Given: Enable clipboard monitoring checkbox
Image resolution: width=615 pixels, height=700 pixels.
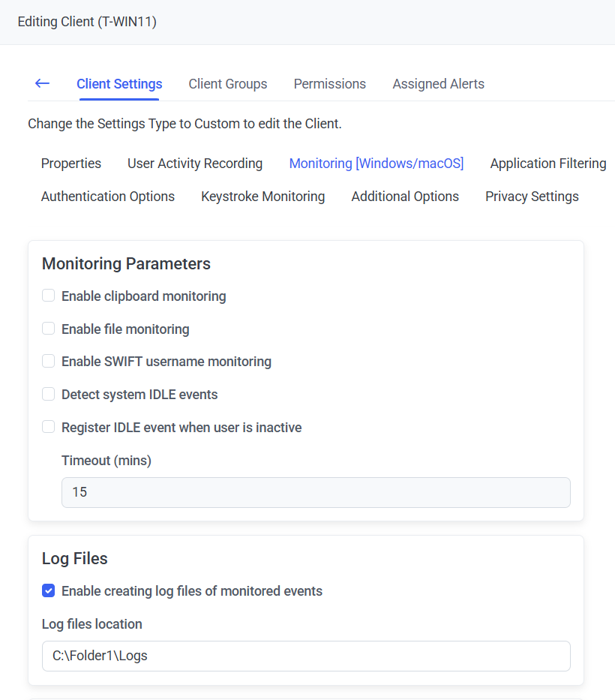Looking at the screenshot, I should click(49, 296).
